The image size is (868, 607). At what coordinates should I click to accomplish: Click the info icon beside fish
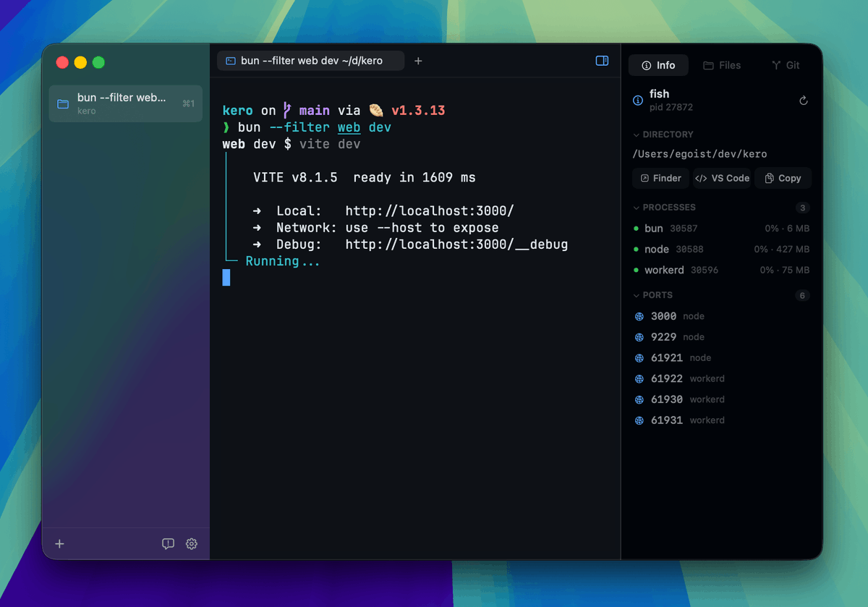click(x=638, y=101)
